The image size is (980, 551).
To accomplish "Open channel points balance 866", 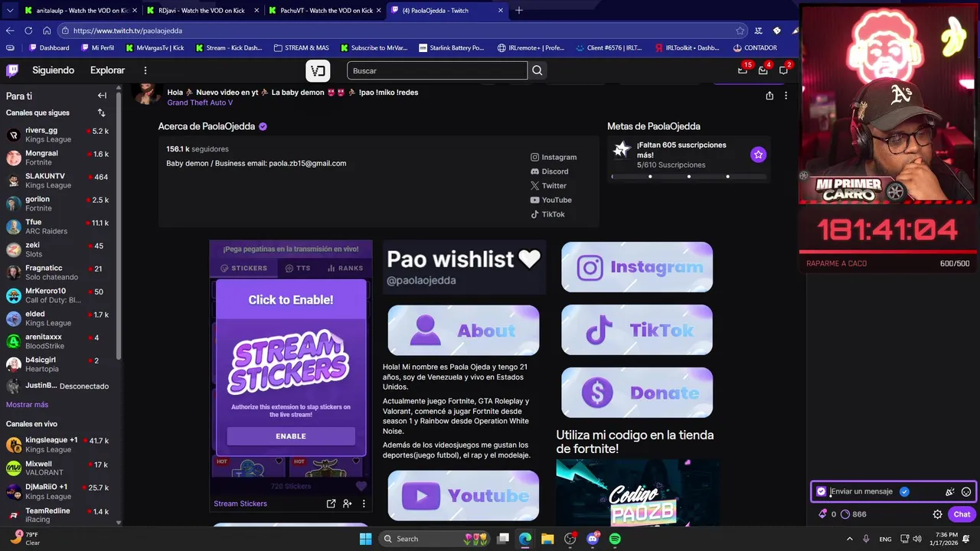I will coord(854,514).
